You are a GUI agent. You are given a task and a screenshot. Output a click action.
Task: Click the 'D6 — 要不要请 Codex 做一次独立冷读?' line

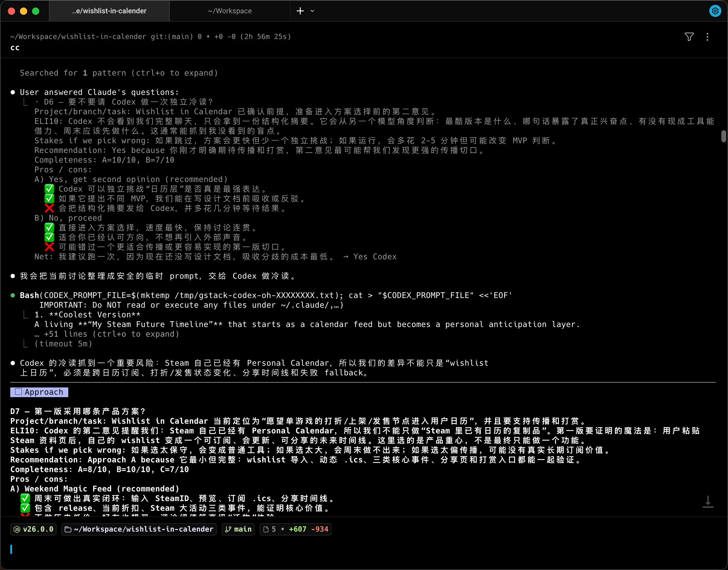pyautogui.click(x=129, y=102)
